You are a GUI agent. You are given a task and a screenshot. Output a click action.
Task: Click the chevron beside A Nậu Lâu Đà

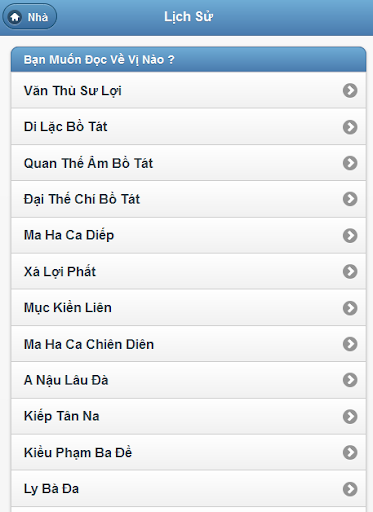click(x=350, y=380)
